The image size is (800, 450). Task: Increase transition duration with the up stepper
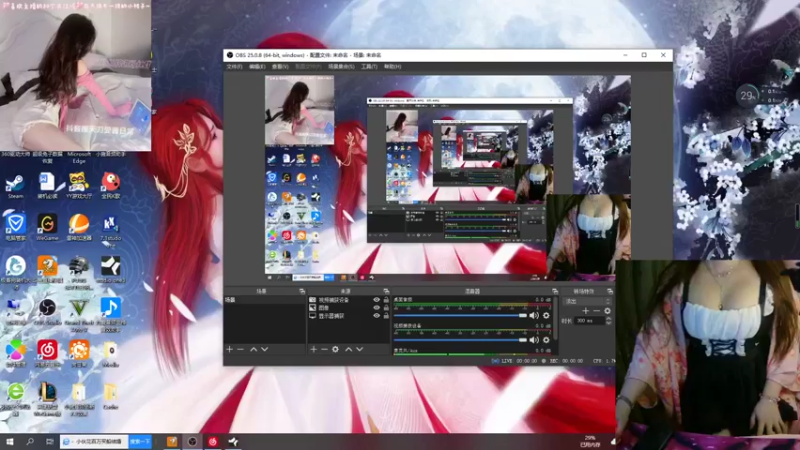[608, 319]
